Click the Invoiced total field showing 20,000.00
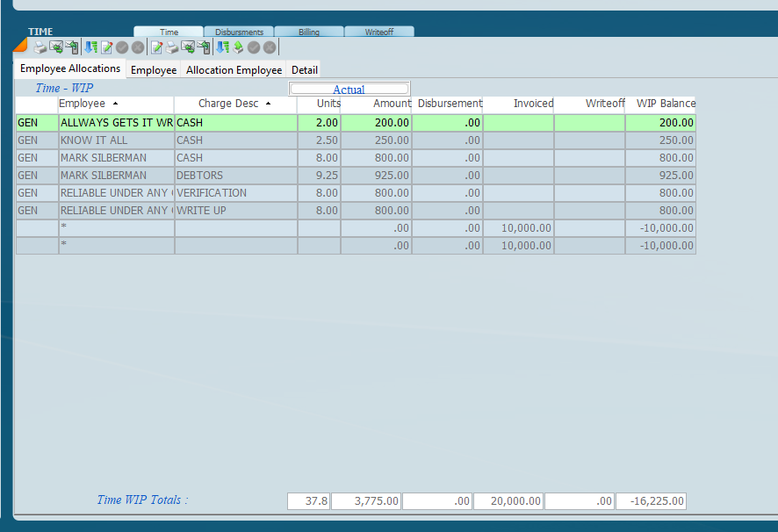The height and width of the screenshot is (532, 778). pyautogui.click(x=508, y=501)
